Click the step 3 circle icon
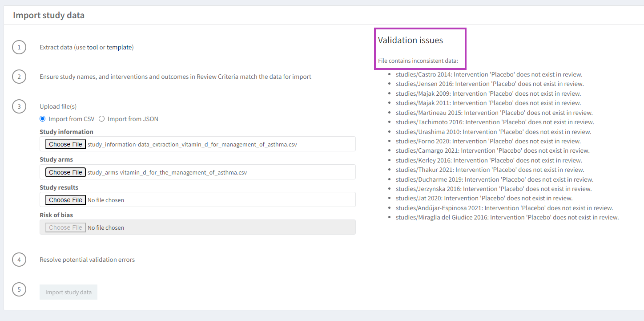Image resolution: width=644 pixels, height=321 pixels. [19, 106]
